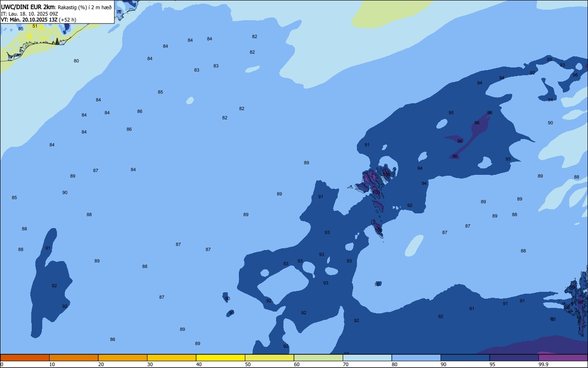Click the legend tick label '50'
The image size is (588, 368).
248,364
